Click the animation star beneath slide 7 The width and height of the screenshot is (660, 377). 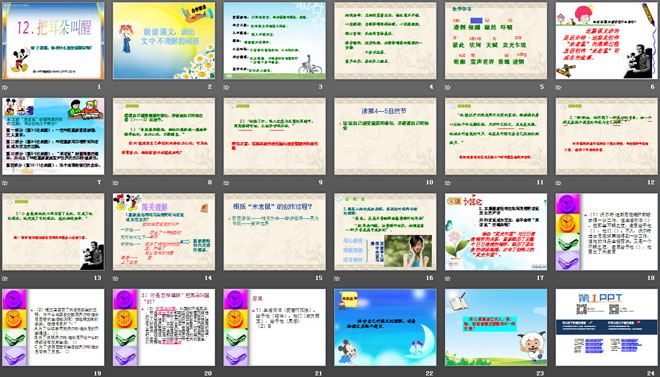(5, 183)
